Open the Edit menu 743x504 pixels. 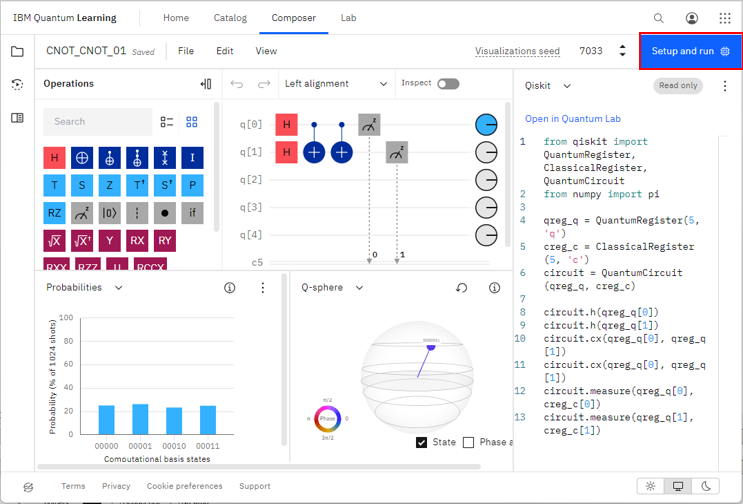point(225,51)
